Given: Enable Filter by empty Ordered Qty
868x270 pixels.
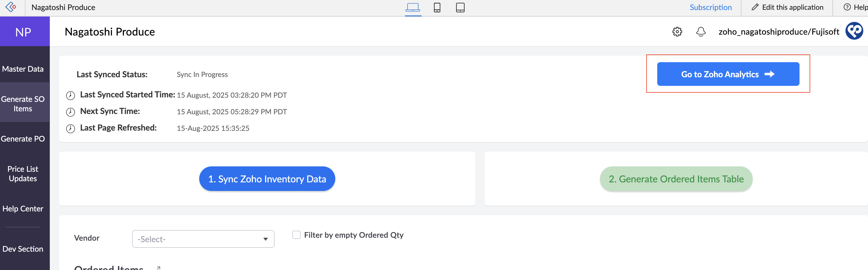Looking at the screenshot, I should pyautogui.click(x=296, y=235).
